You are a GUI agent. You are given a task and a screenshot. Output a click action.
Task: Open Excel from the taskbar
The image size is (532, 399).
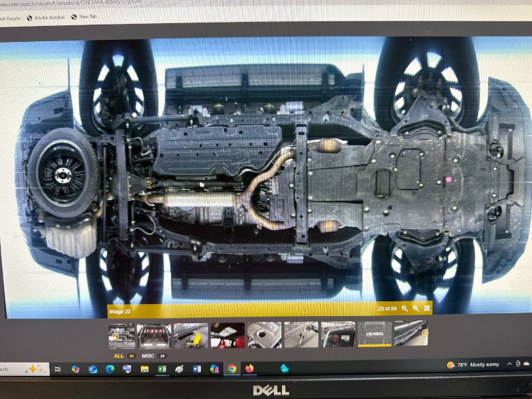(162, 368)
